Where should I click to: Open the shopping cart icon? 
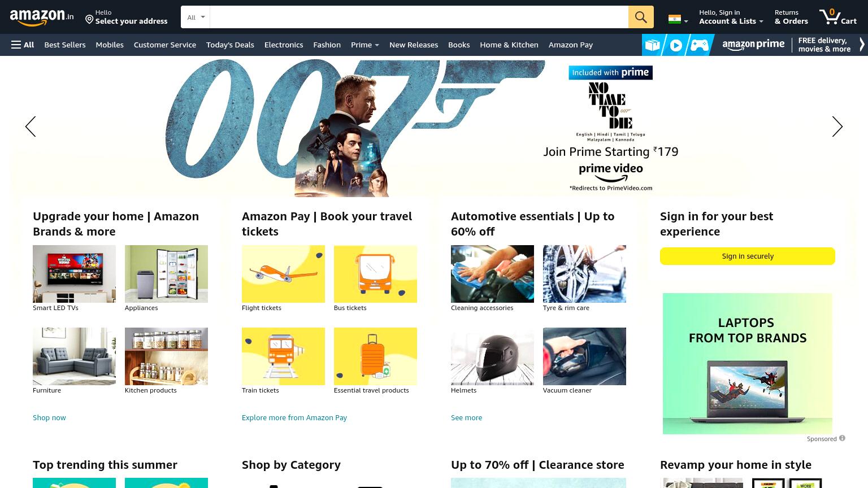click(x=838, y=16)
